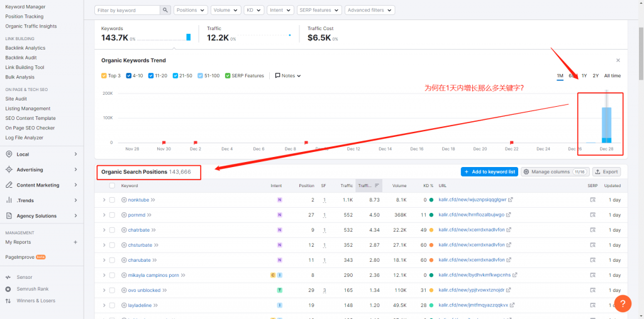Open Site Audit in sidebar
This screenshot has width=644, height=319.
pos(16,99)
